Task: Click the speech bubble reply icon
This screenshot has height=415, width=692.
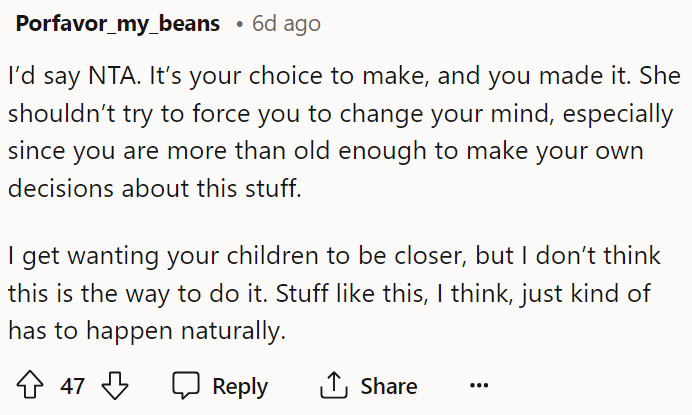Action: click(x=186, y=386)
